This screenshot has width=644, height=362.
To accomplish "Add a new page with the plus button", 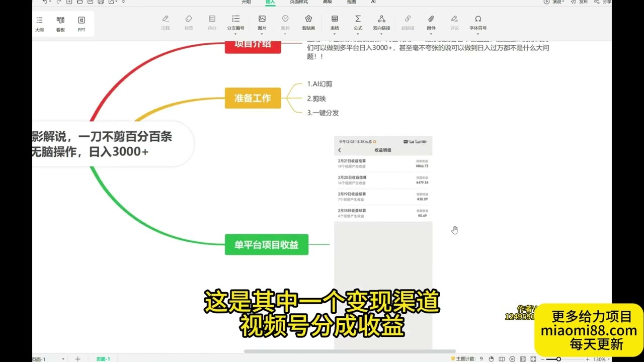I will 77,359.
